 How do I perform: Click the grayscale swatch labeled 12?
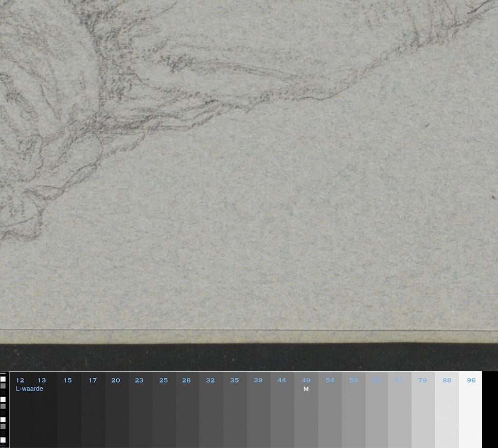pyautogui.click(x=21, y=413)
